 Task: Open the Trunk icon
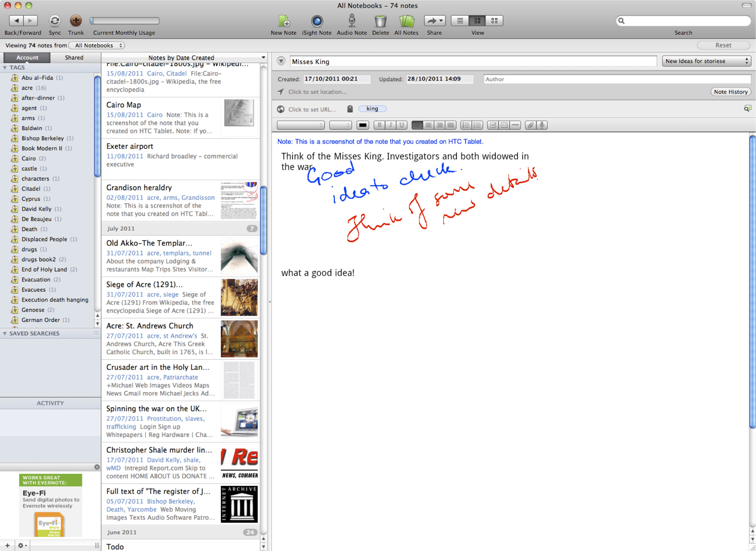76,21
